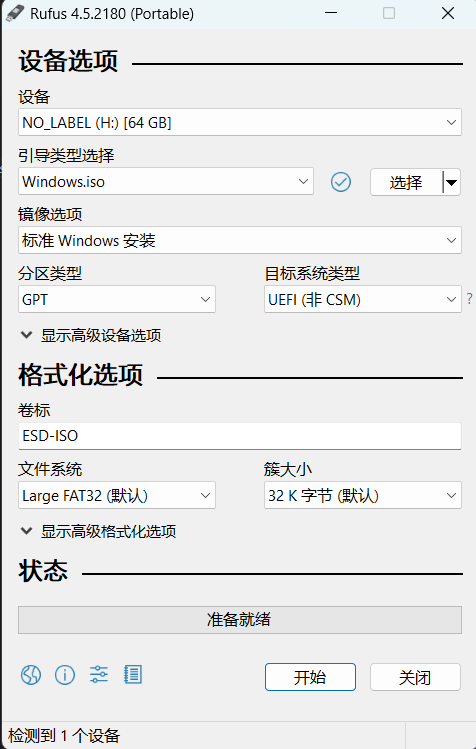The height and width of the screenshot is (749, 476).
Task: Open application settings sliders icon
Action: click(99, 674)
